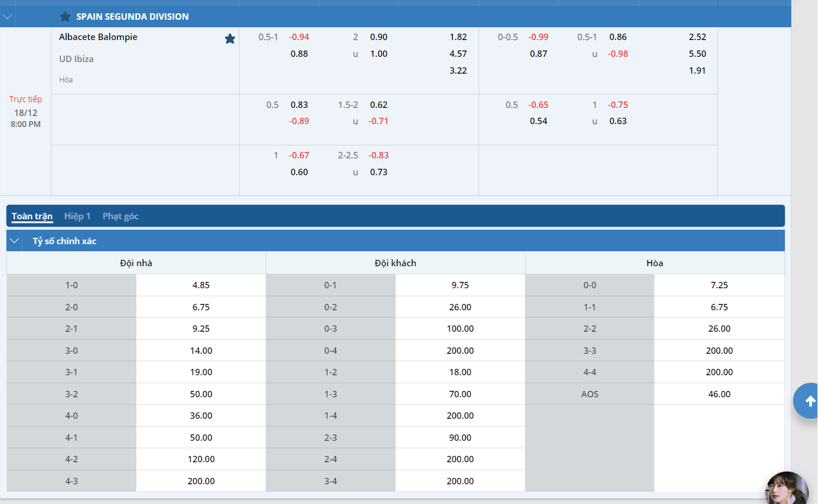The width and height of the screenshot is (818, 504).
Task: Favorite the Albacete Balompie match with its star
Action: tap(230, 39)
